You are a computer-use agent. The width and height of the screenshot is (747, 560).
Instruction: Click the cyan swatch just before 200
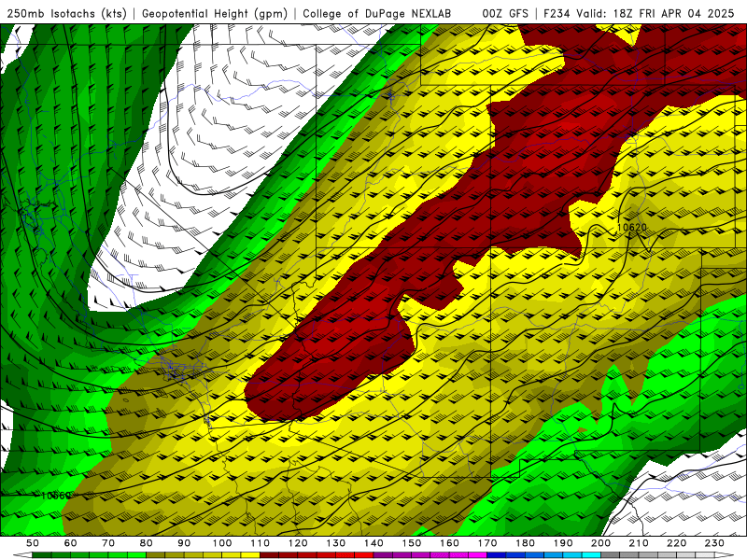[591, 555]
